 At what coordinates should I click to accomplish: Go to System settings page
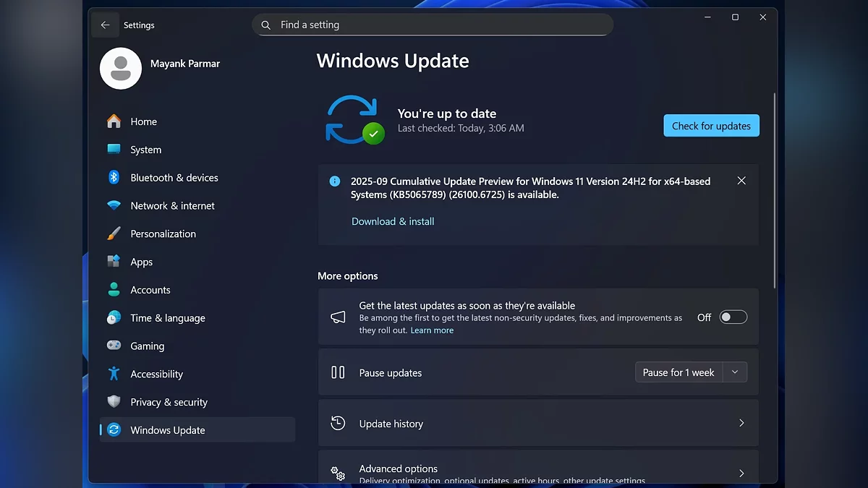(x=145, y=150)
